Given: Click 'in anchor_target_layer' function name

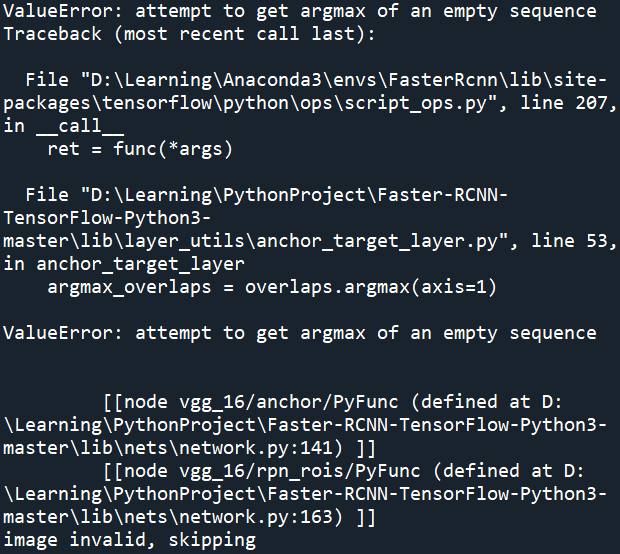Looking at the screenshot, I should coord(124,264).
